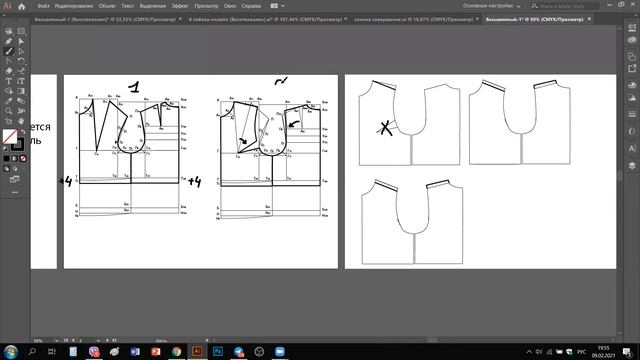Click the vertical scrollbar of the canvas
640x360 pixels.
click(x=620, y=177)
